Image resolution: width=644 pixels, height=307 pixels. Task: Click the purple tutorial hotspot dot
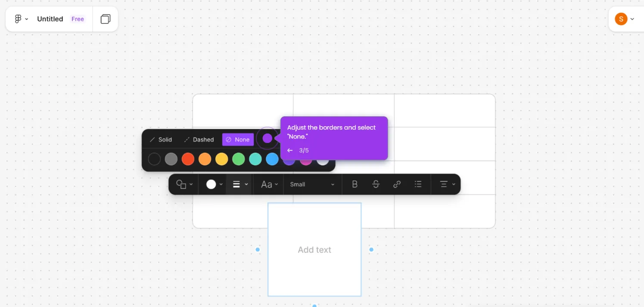(268, 138)
